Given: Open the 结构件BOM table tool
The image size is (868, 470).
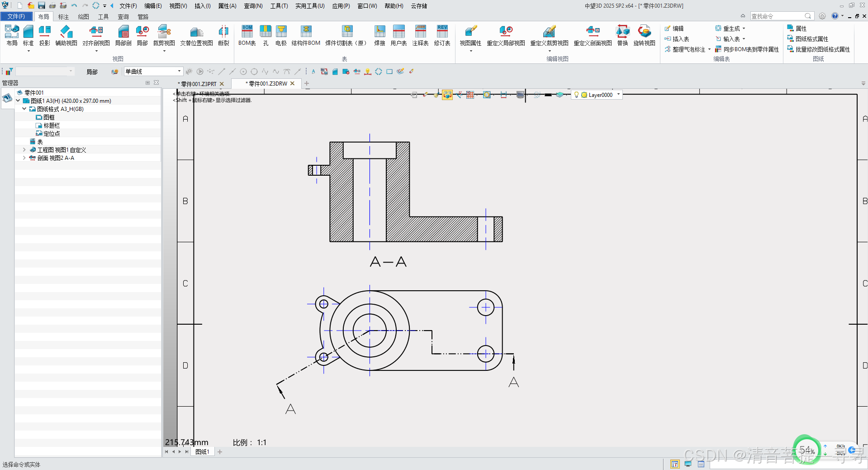Looking at the screenshot, I should (306, 35).
